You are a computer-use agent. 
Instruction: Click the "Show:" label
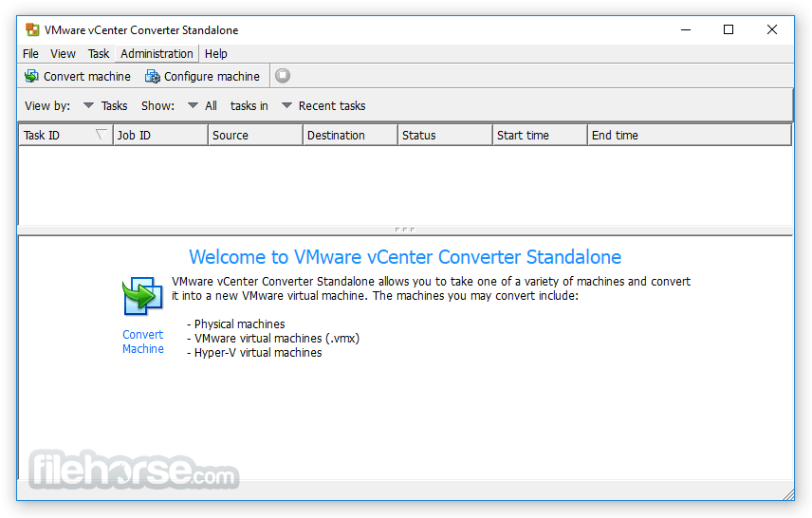click(158, 105)
